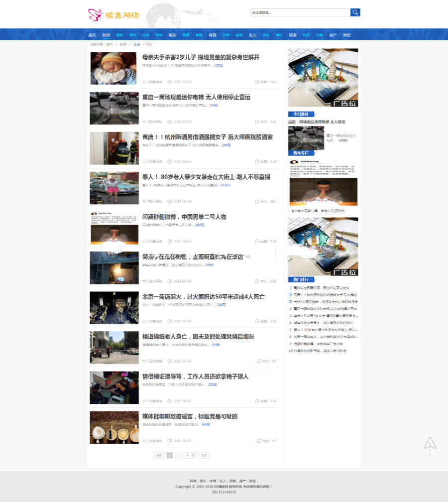The image size is (448, 502).
Task: Click the magnifier search button
Action: coord(355,12)
